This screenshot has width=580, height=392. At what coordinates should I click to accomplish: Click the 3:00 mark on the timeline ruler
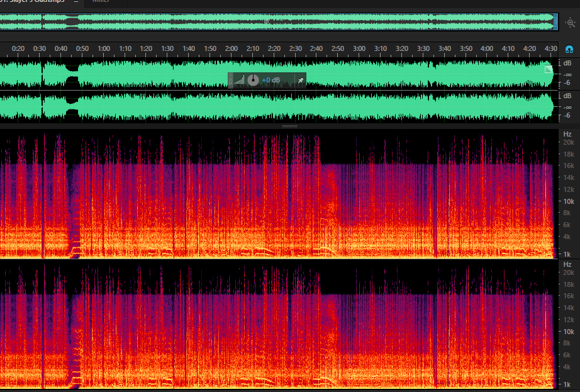click(x=359, y=48)
